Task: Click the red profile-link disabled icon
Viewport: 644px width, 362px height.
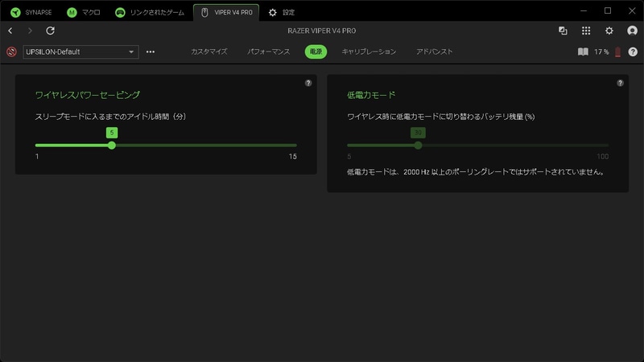Action: click(11, 51)
